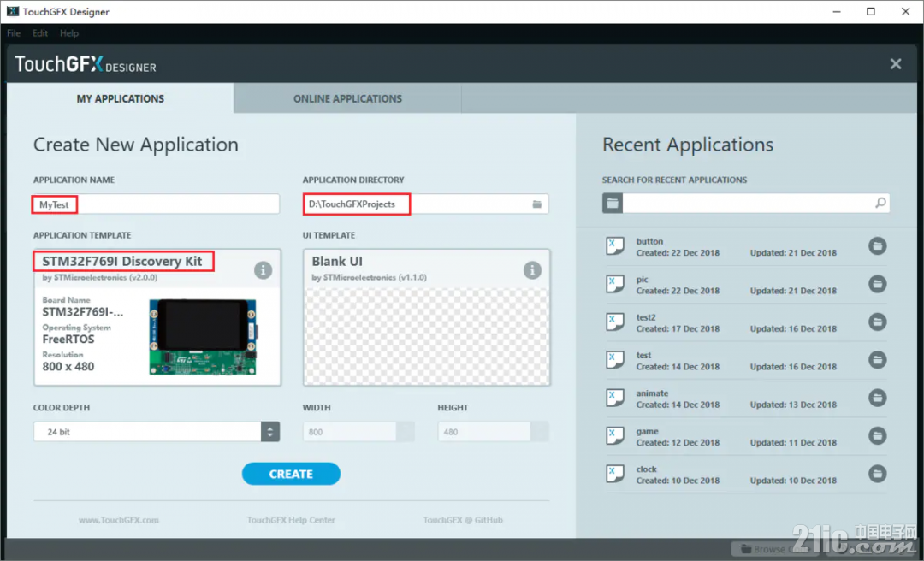Click the test application file icon

click(x=614, y=359)
